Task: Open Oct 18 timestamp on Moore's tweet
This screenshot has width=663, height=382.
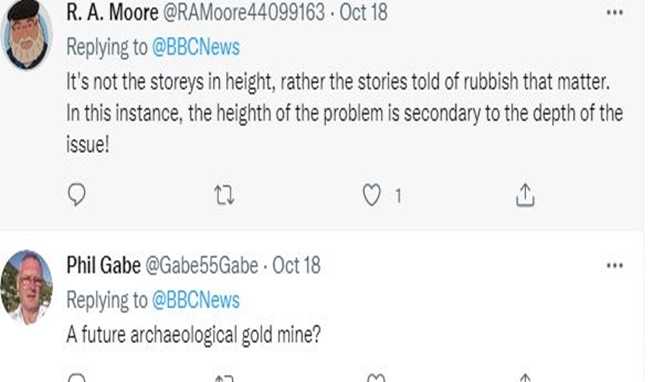Action: coord(363,12)
